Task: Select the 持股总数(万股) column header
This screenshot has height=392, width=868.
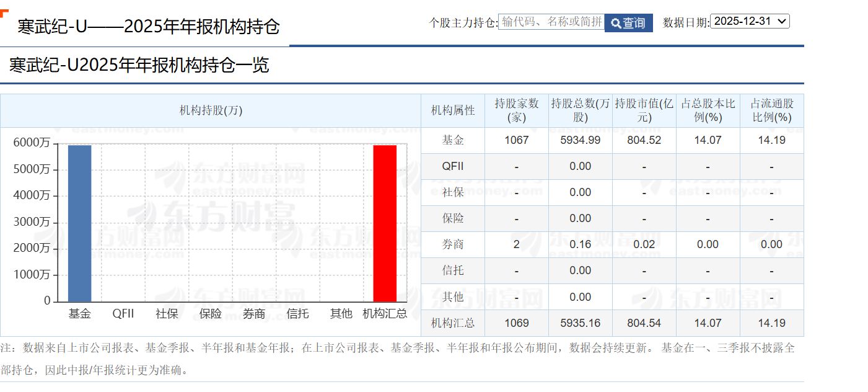Action: tap(581, 110)
